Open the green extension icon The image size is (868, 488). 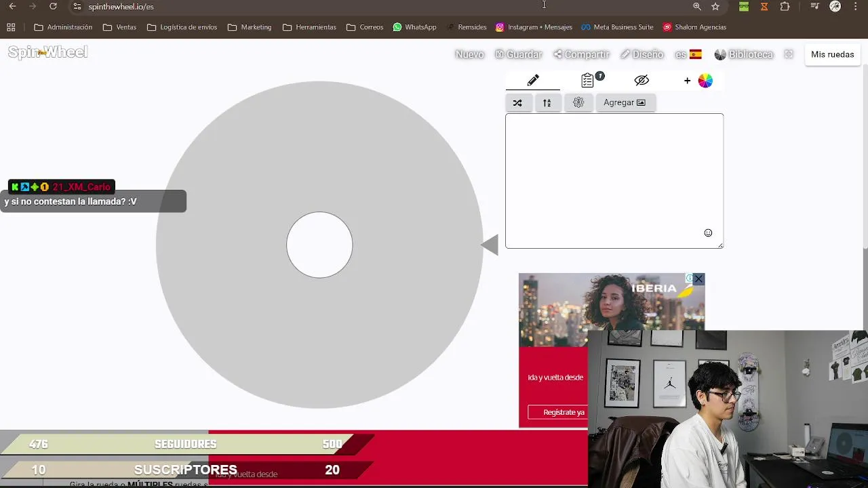[744, 6]
